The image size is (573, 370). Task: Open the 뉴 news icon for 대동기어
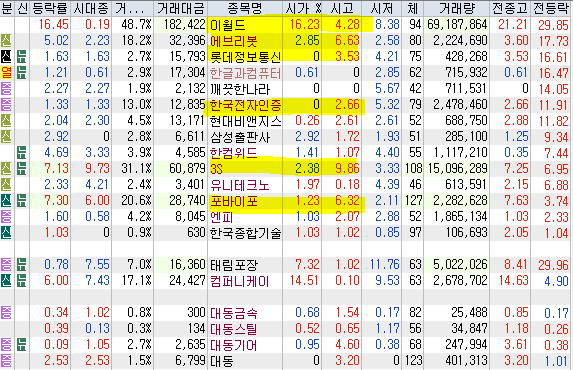click(x=22, y=345)
